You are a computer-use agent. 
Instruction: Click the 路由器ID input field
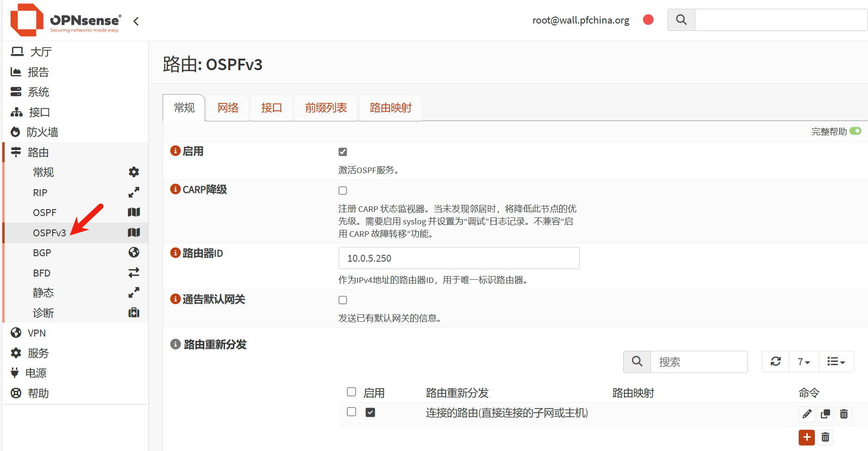[x=459, y=258]
